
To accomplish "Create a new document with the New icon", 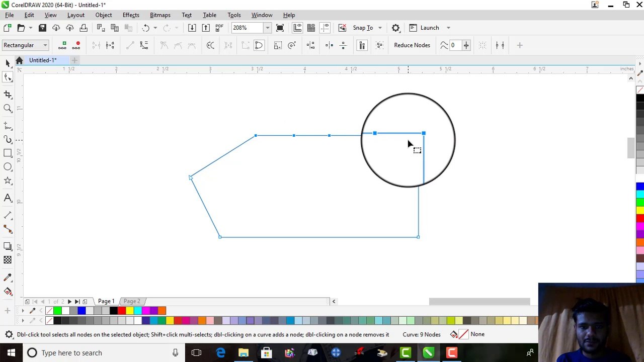I will coord(8,28).
